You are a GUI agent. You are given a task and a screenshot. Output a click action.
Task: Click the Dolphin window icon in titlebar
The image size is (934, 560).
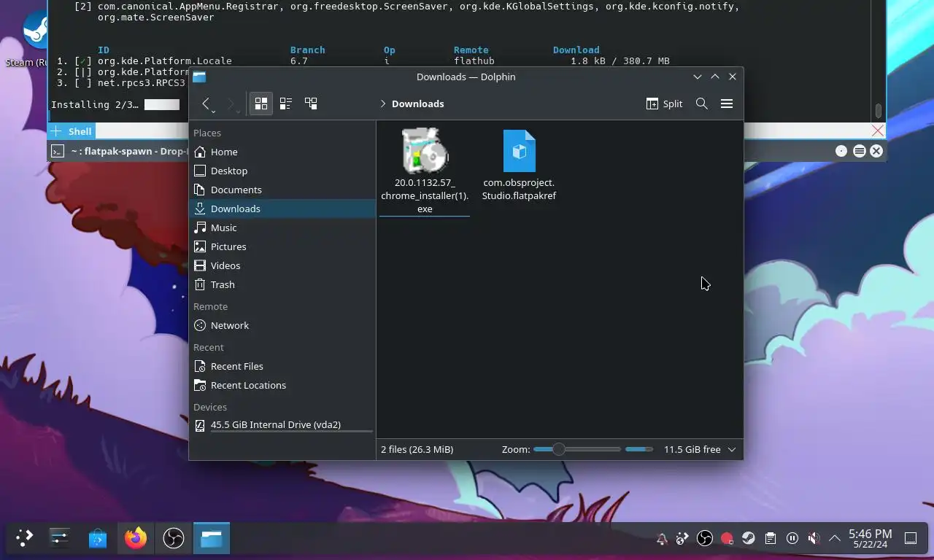coord(199,77)
